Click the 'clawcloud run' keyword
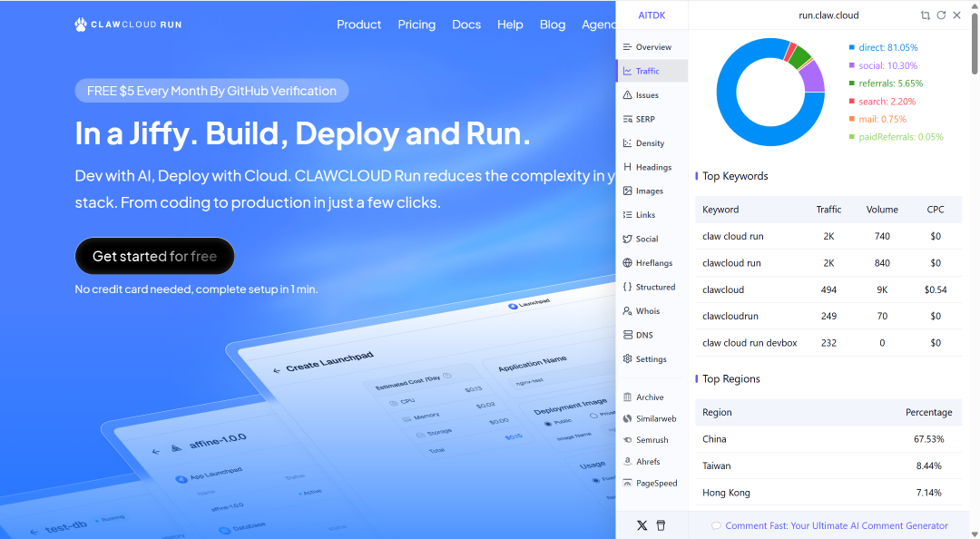This screenshot has height=539, width=980. coord(732,263)
